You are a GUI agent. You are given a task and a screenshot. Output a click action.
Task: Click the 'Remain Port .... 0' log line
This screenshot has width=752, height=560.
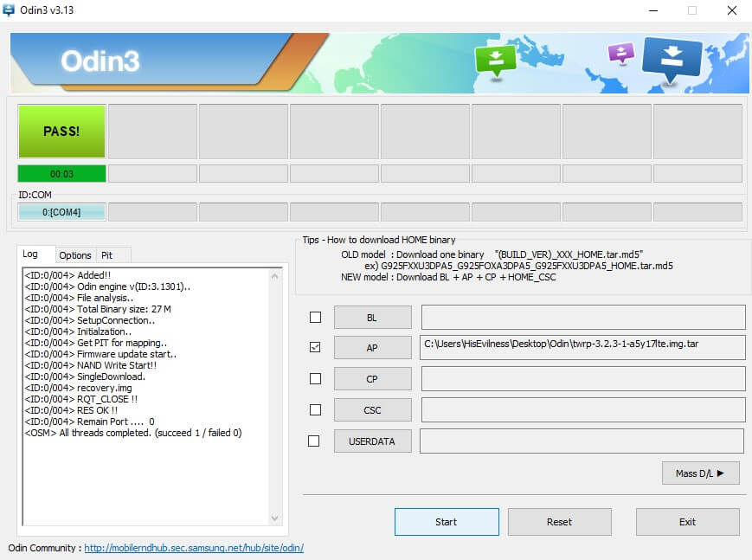pyautogui.click(x=90, y=422)
